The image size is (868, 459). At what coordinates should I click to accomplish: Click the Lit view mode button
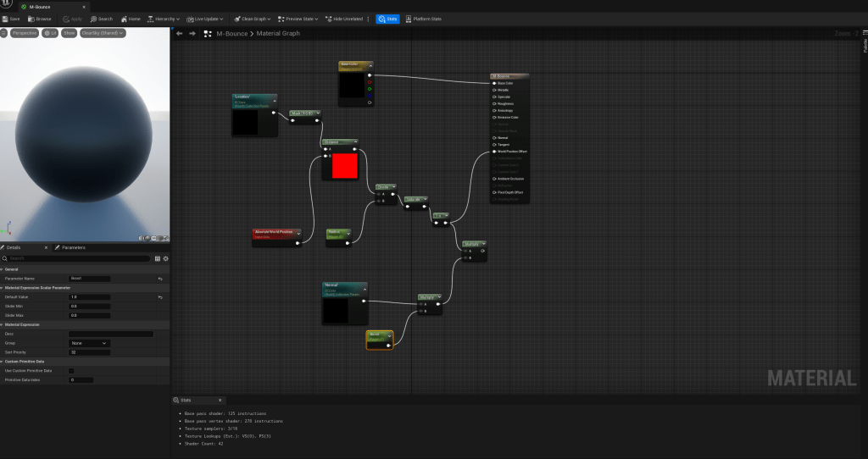(50, 33)
